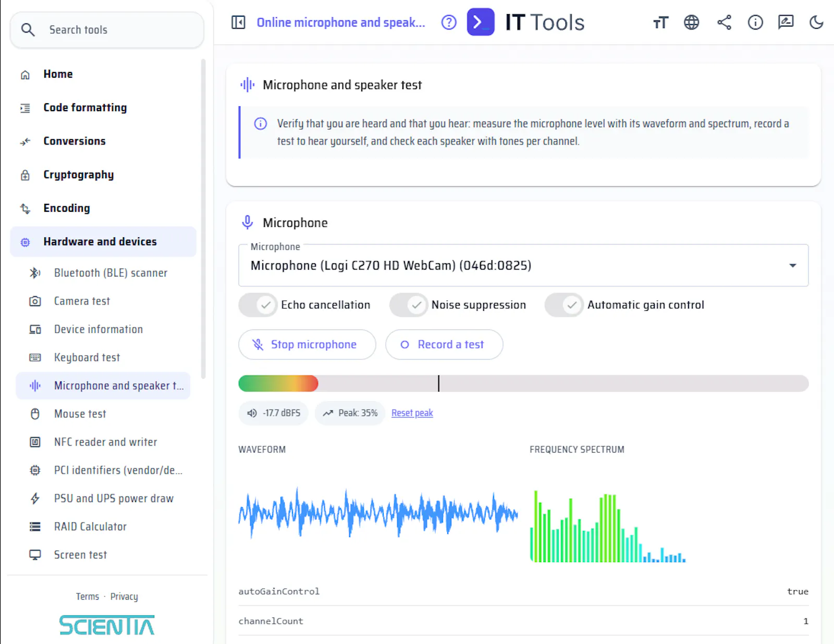Screen dimensions: 834x644
Task: Expand the Code formatting category
Action: tap(103, 107)
